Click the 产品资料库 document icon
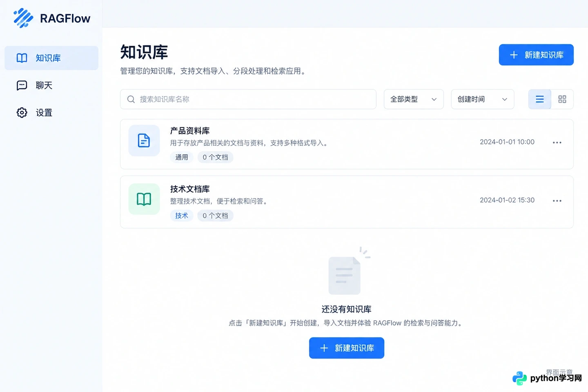Screen dimensions: 588x392 [144, 140]
